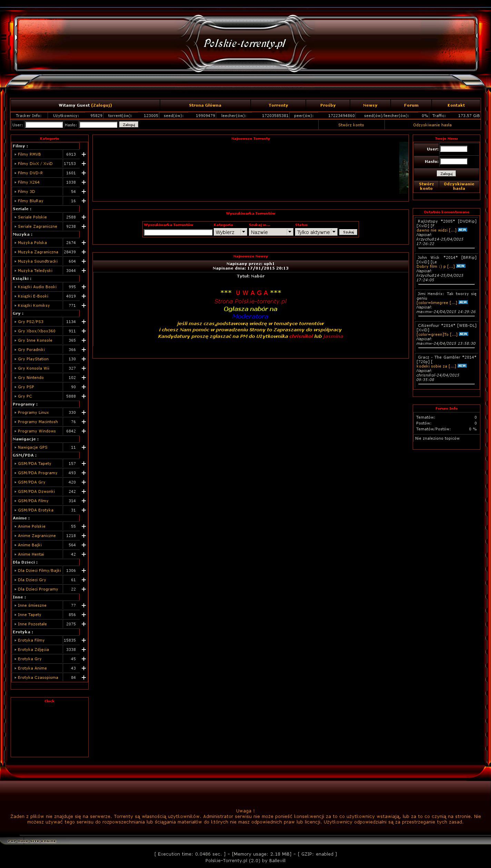Click the plus icon next to Nawigacje GPS
This screenshot has height=868, width=491.
[83, 447]
